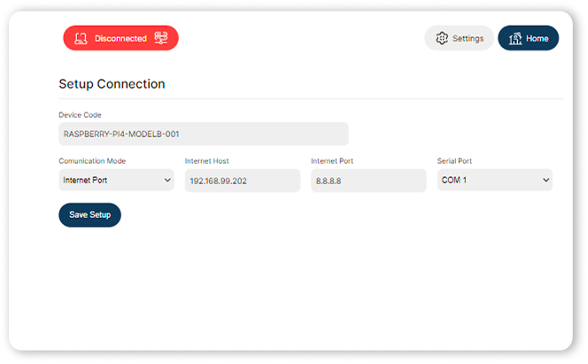Click the Comunication Mode label
Screen dimensions: 588x364
[92, 161]
